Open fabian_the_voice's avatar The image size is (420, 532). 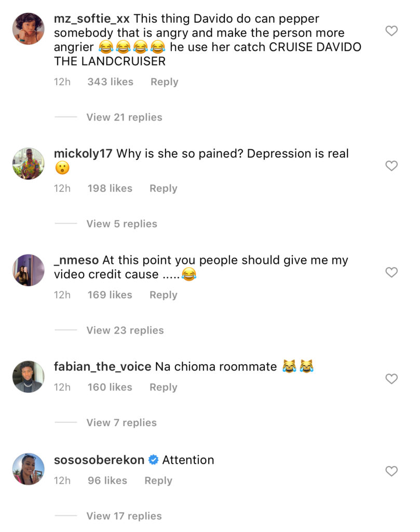coord(28,377)
